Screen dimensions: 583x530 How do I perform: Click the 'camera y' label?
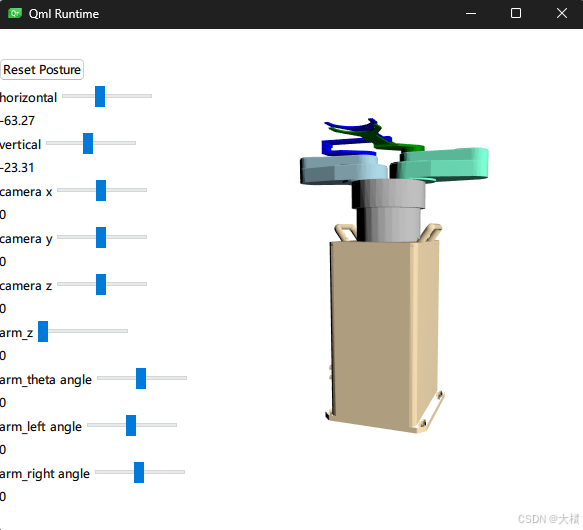pyautogui.click(x=26, y=239)
